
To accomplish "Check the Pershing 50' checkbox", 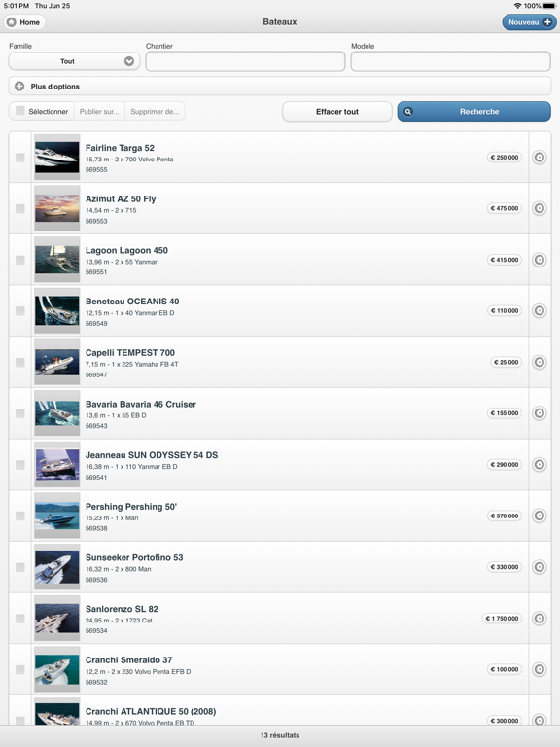I will (x=20, y=516).
